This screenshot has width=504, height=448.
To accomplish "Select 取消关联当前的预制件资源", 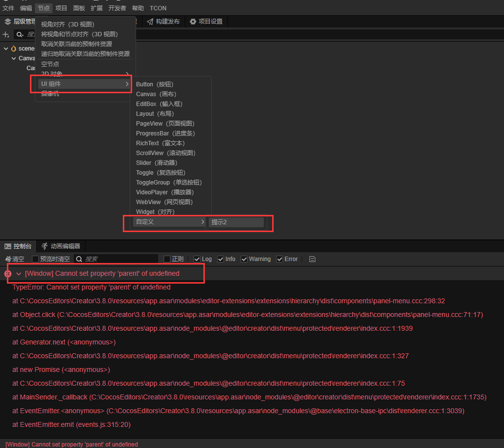I will 77,44.
